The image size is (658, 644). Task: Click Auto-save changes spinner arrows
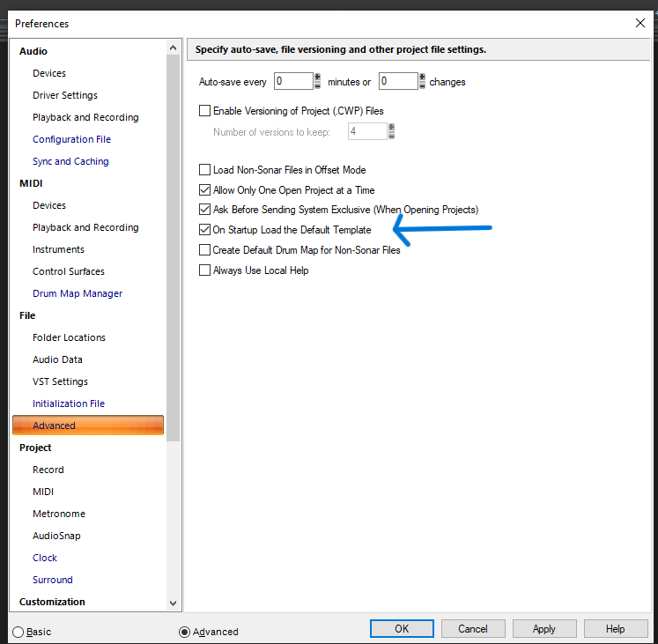(x=422, y=81)
